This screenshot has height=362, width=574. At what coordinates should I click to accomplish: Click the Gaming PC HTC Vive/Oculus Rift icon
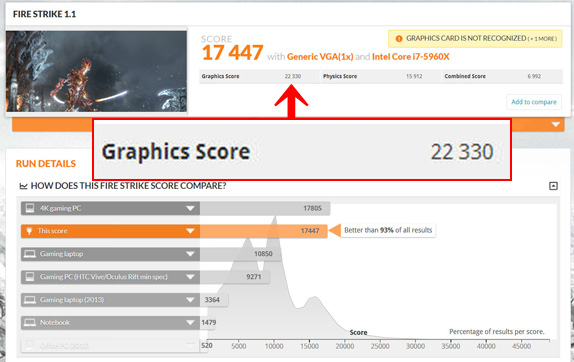tap(29, 277)
